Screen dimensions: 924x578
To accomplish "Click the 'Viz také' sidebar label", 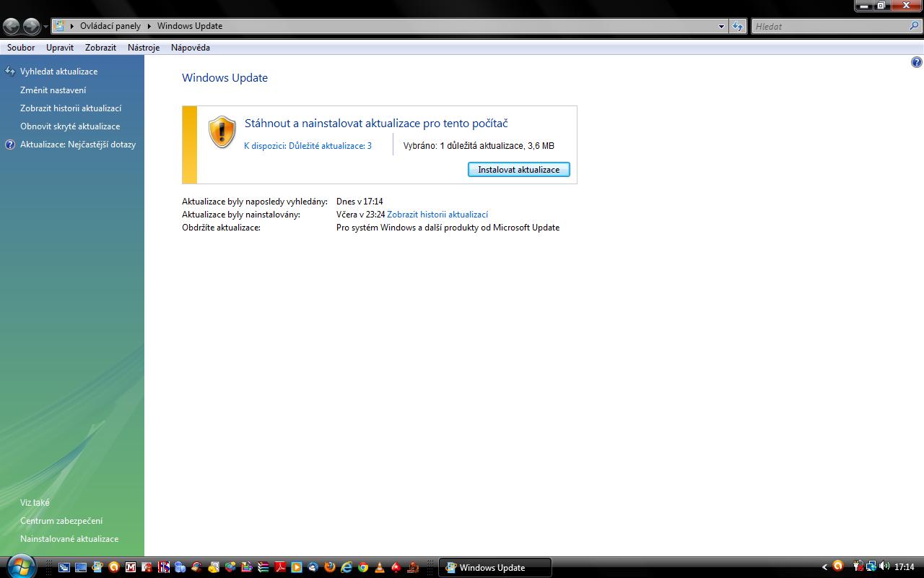I will [x=35, y=503].
